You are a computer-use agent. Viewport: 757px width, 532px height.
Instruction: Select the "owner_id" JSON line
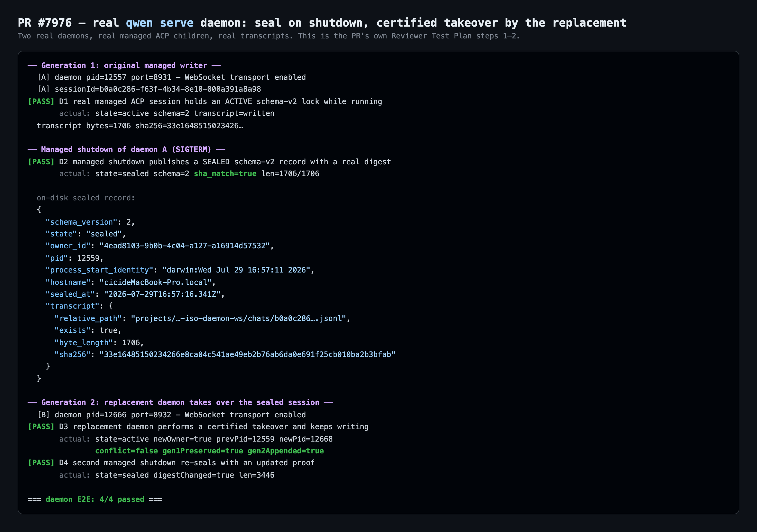pos(160,246)
